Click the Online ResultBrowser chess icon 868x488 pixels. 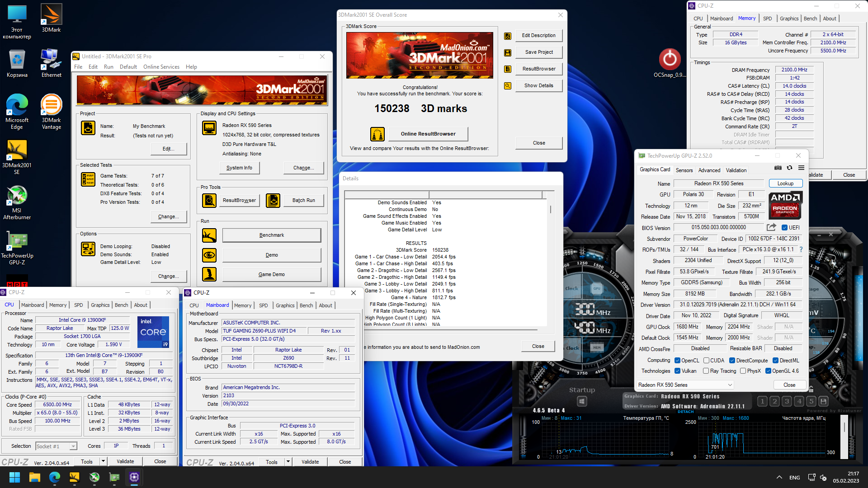pyautogui.click(x=377, y=134)
